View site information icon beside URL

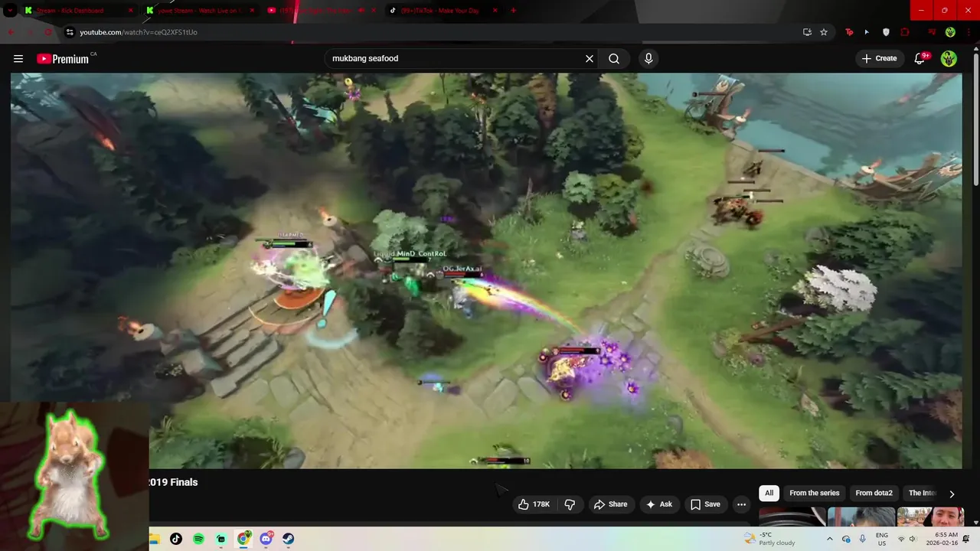pos(70,32)
